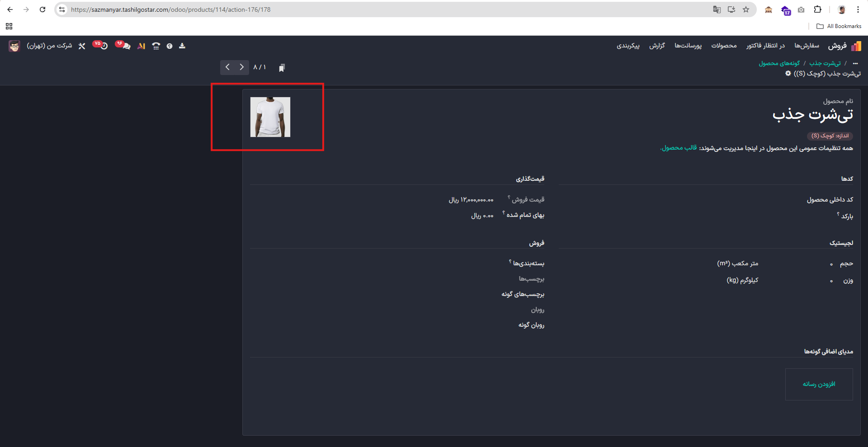The width and height of the screenshot is (868, 447).
Task: Open Chrome apps grid icon
Action: [9, 26]
